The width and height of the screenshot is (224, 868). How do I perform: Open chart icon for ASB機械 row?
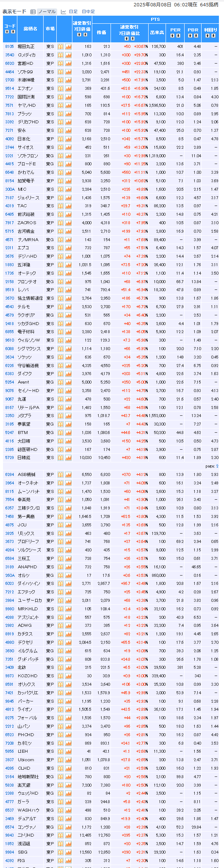click(x=68, y=475)
